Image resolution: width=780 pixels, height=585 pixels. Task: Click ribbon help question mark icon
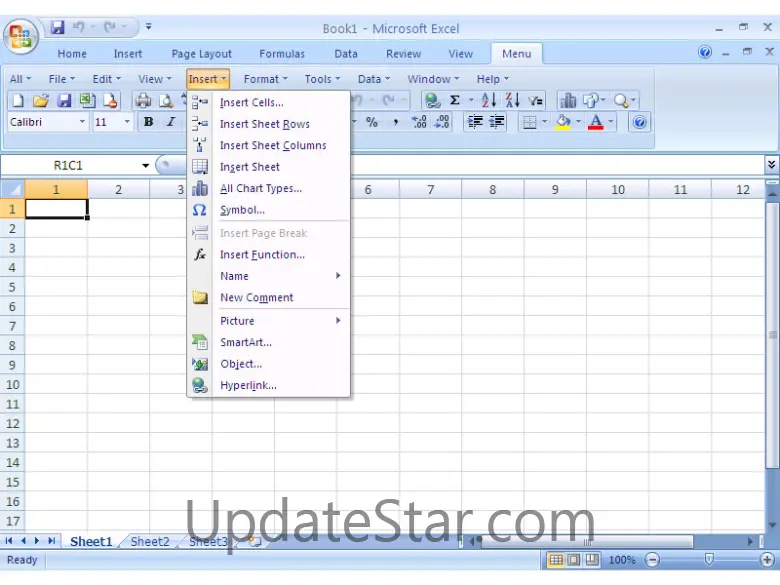coord(705,52)
